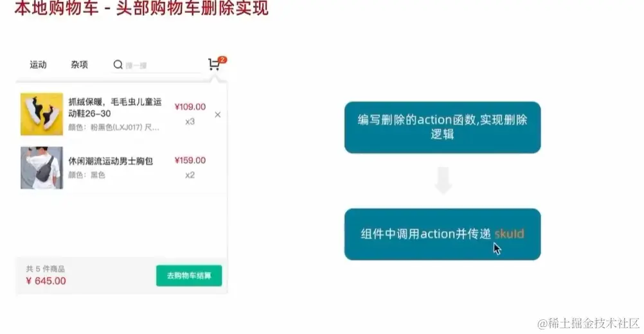Click the red cart count badge
Screen dimensions: 644x334
[222, 60]
